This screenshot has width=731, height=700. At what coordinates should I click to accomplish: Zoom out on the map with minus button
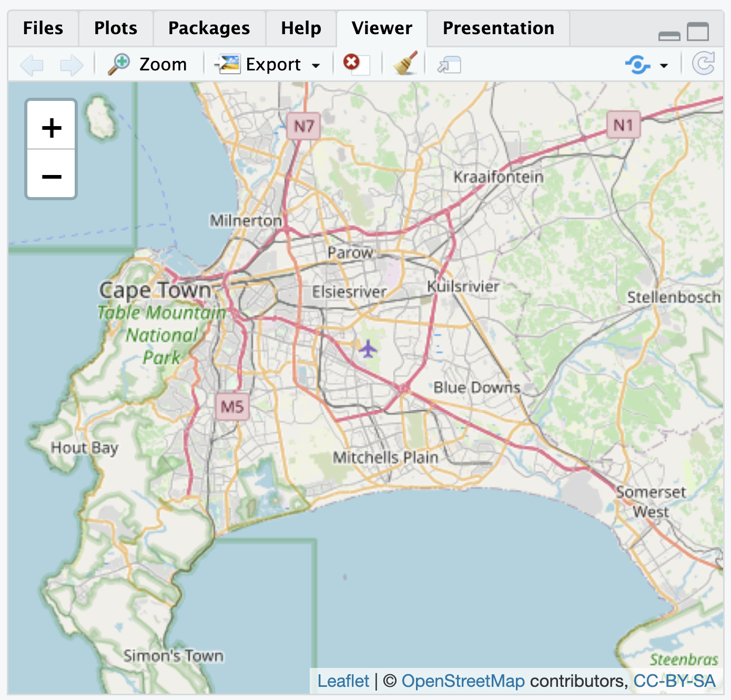tap(50, 176)
